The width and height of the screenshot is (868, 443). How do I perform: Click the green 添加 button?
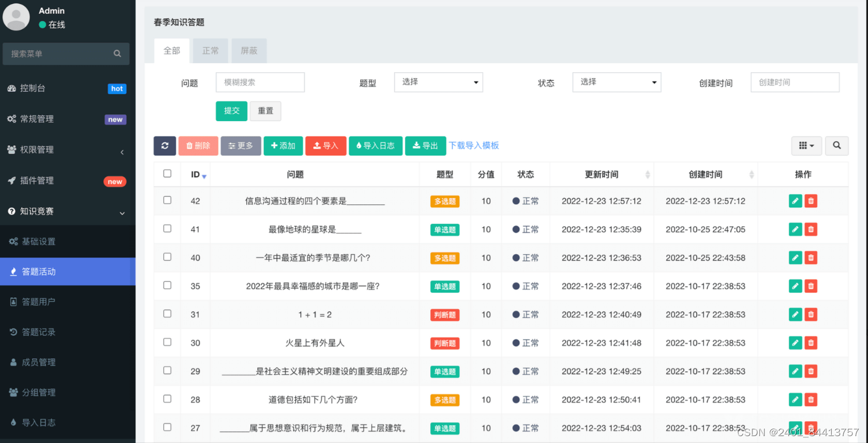(283, 146)
